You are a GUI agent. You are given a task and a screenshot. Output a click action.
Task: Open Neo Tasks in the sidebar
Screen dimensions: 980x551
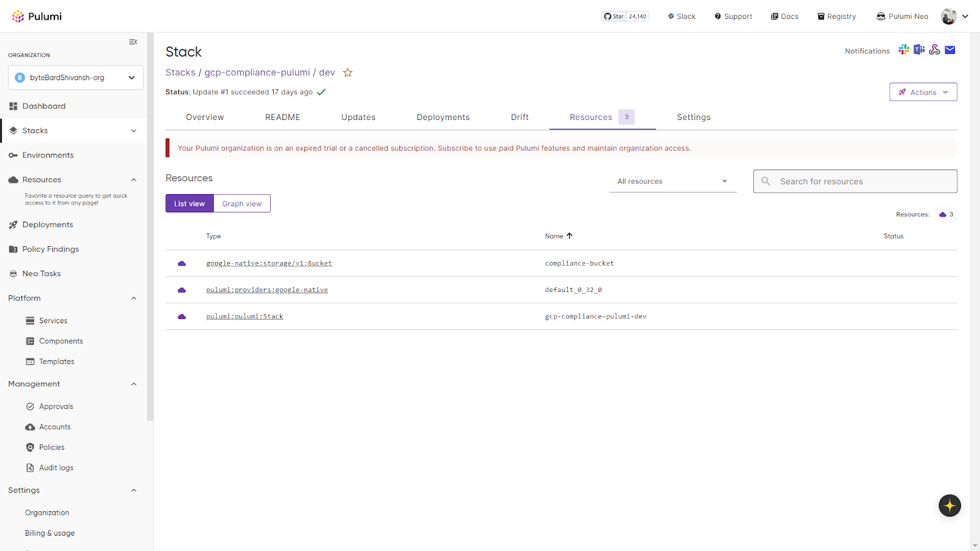click(42, 274)
